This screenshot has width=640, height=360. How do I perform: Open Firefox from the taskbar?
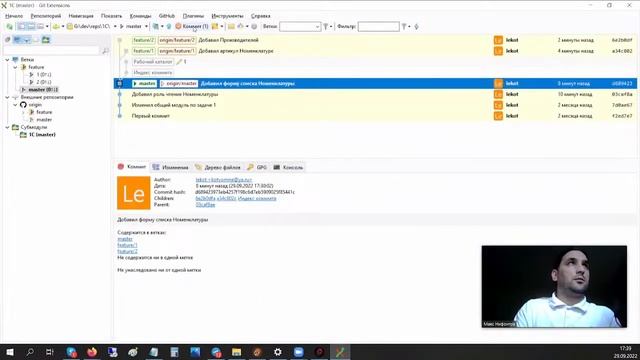point(92,352)
